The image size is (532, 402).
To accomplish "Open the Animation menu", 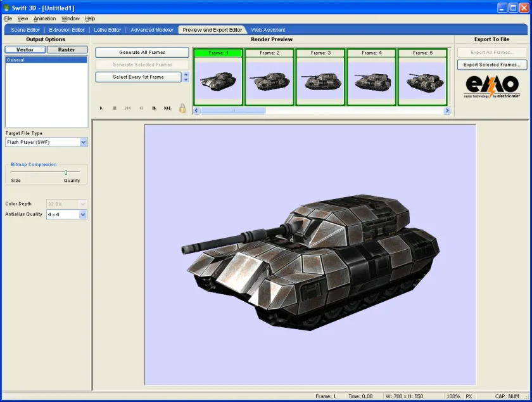I will pos(44,18).
